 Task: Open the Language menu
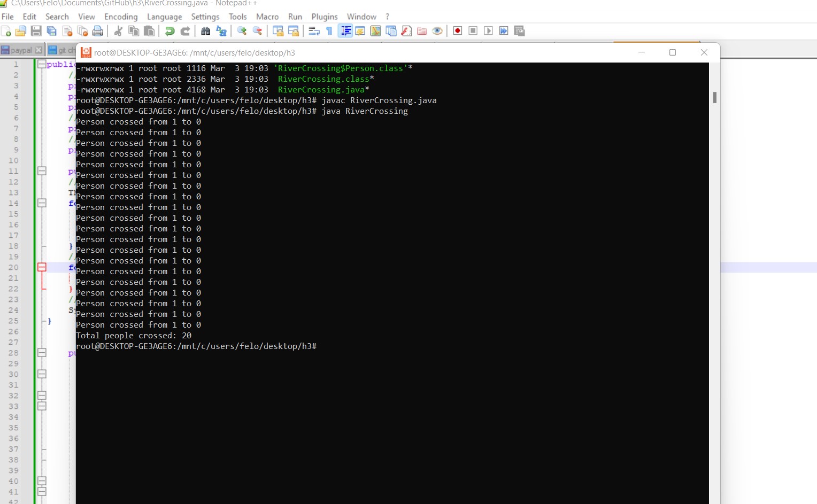pos(165,17)
